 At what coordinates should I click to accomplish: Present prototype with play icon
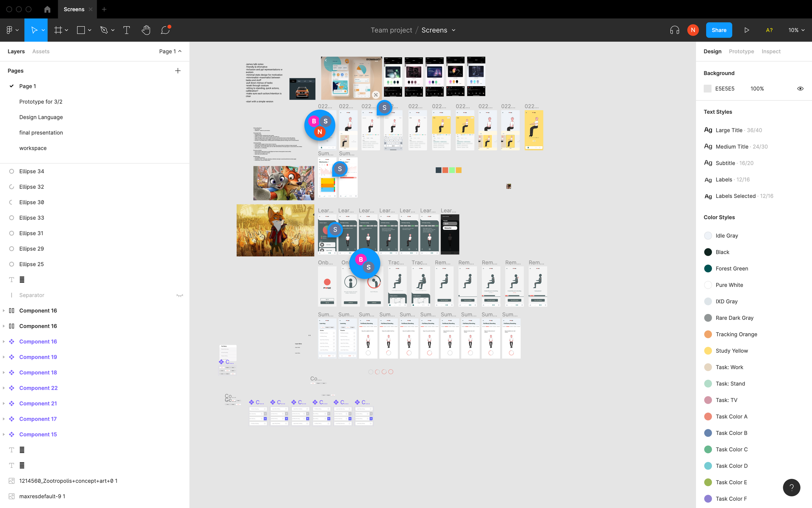746,30
